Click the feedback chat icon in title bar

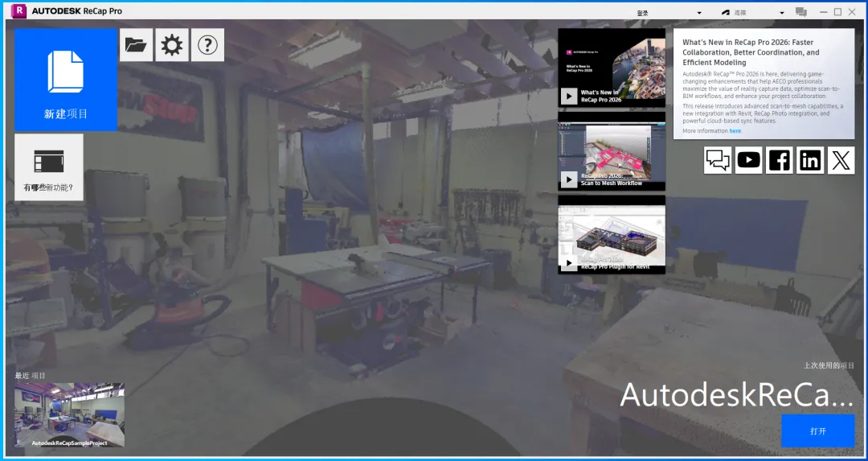pyautogui.click(x=800, y=11)
